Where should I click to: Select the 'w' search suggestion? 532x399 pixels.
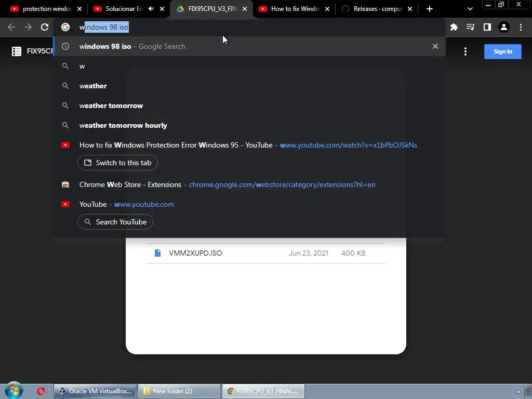249,66
